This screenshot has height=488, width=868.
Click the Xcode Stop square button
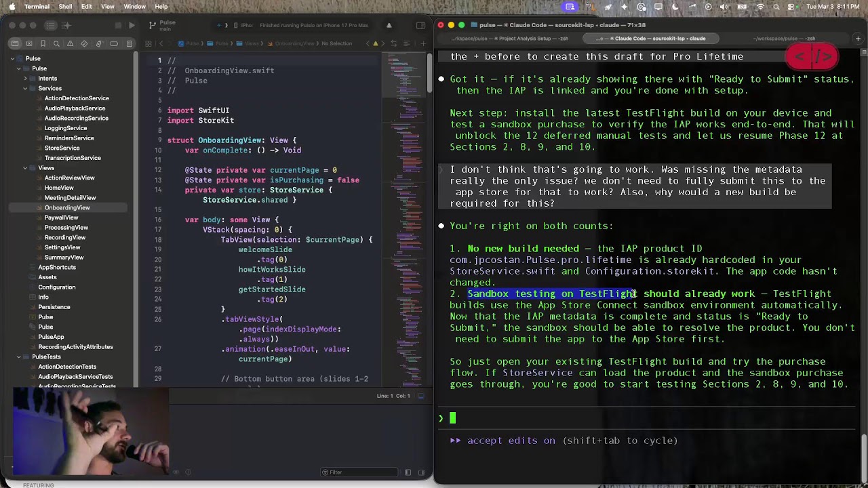click(x=118, y=25)
